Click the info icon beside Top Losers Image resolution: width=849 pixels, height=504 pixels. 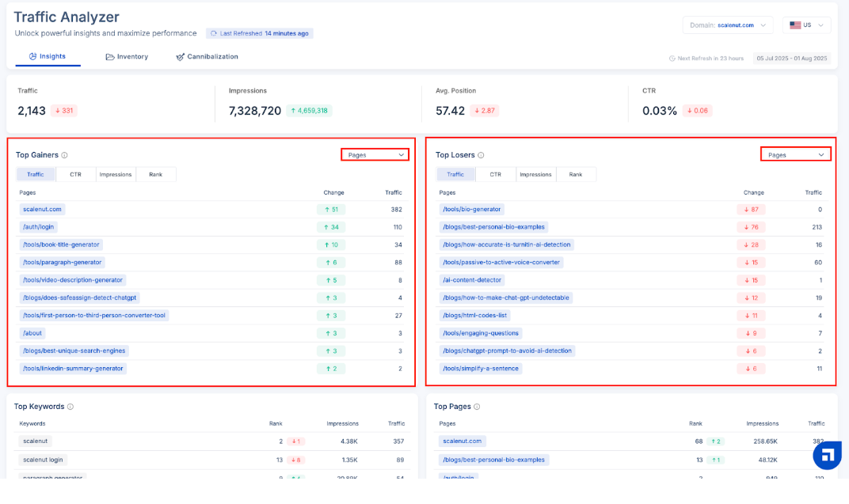coord(481,156)
